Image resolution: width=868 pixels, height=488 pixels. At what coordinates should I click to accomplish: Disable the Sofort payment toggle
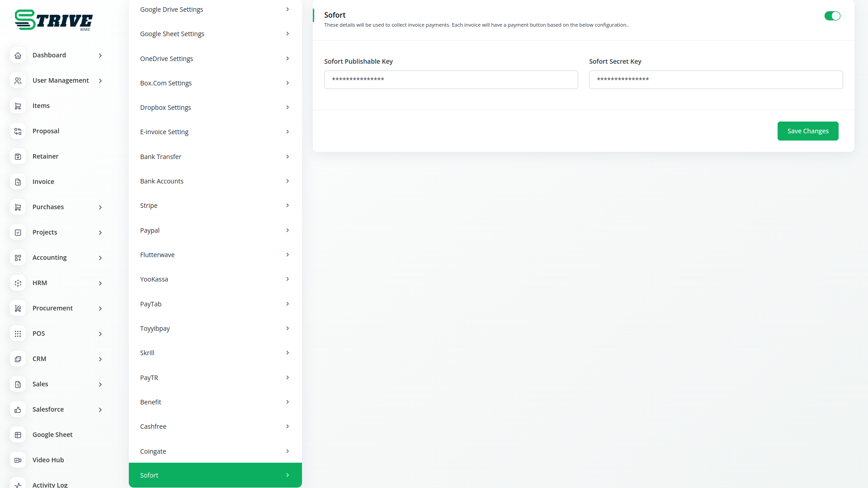832,16
